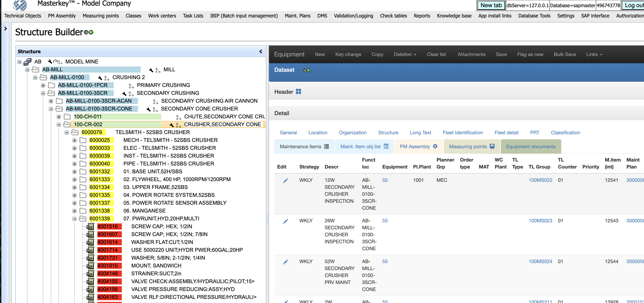This screenshot has height=303, width=644.
Task: Open equipment link 55 in the 26W row
Action: click(x=385, y=221)
